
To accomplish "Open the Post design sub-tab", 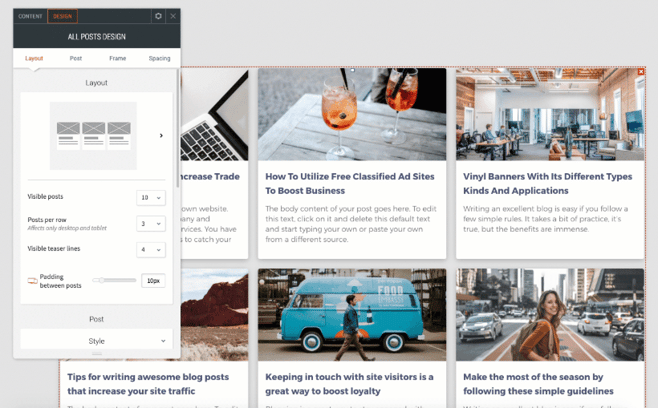I will click(76, 59).
